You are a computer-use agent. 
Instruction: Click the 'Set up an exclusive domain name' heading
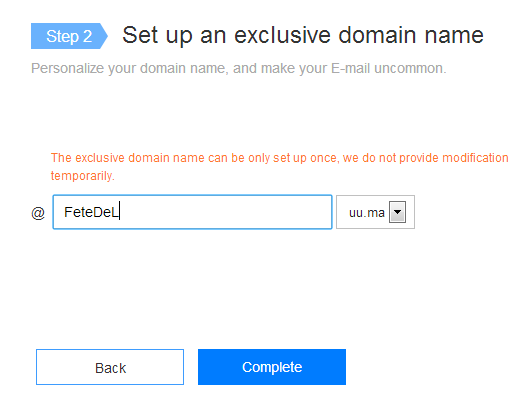[x=303, y=35]
